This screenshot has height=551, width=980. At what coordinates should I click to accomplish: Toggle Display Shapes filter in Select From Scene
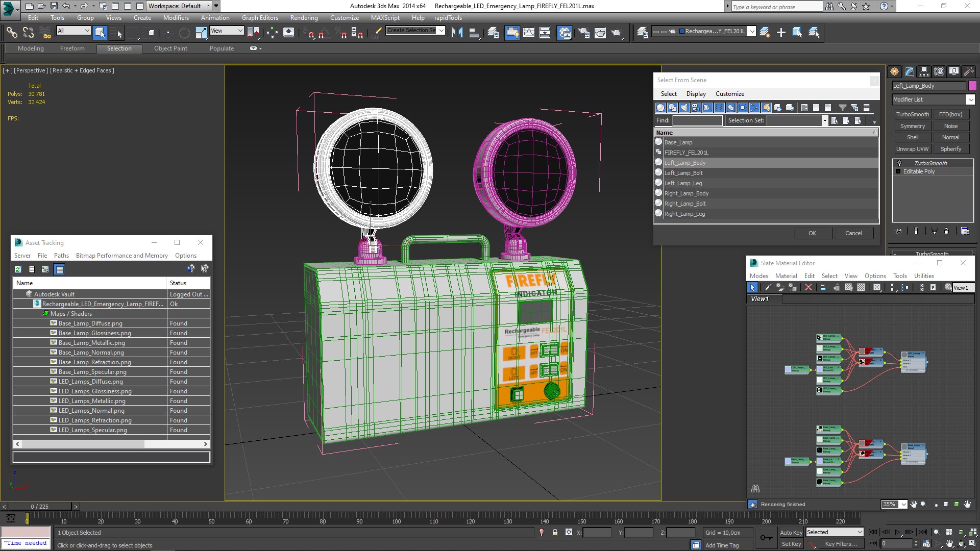pyautogui.click(x=672, y=108)
